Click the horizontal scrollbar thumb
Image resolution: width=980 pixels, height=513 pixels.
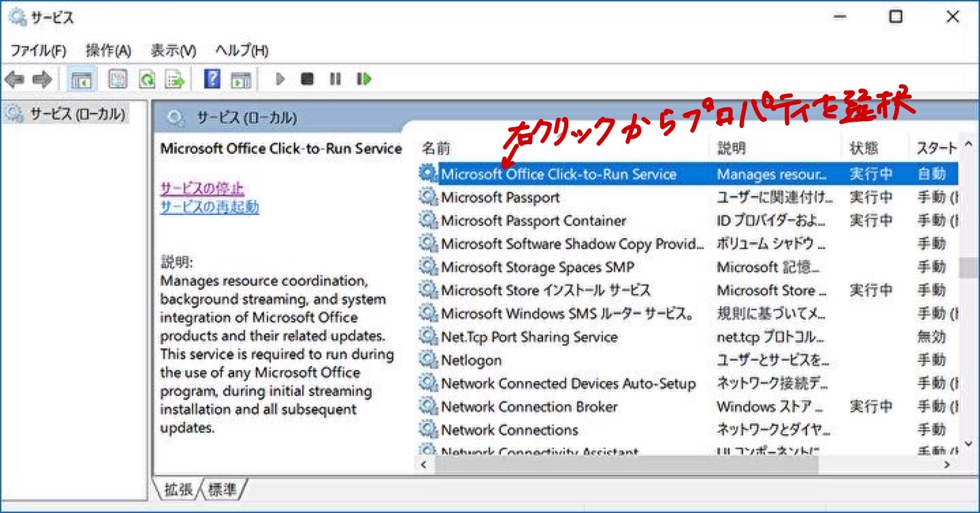(x=626, y=465)
